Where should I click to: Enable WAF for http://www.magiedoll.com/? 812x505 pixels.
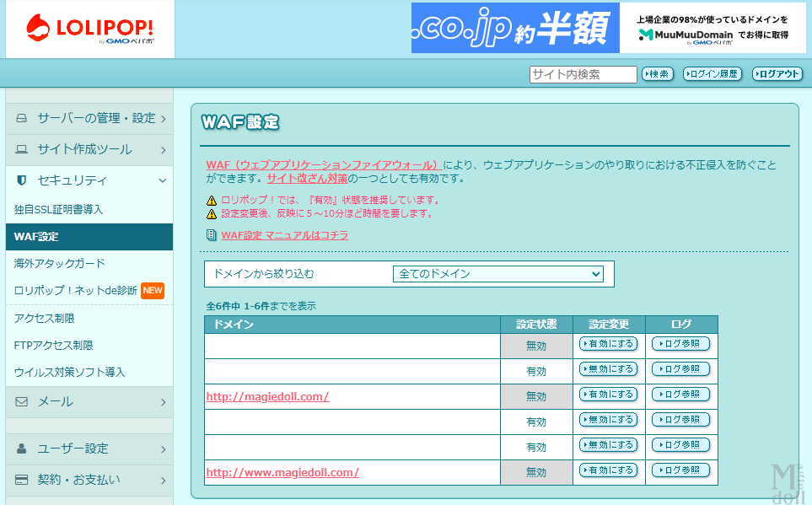click(608, 470)
